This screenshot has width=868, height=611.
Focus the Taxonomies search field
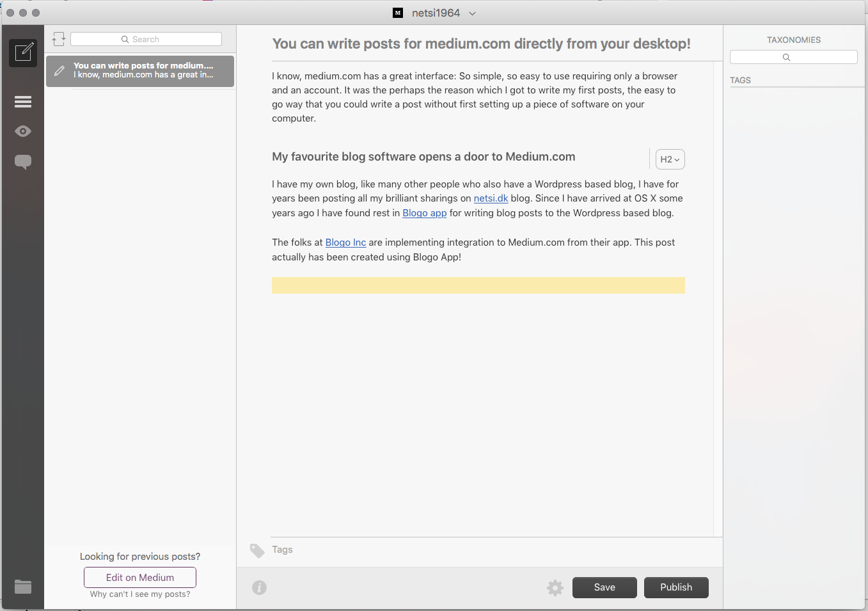pos(793,58)
